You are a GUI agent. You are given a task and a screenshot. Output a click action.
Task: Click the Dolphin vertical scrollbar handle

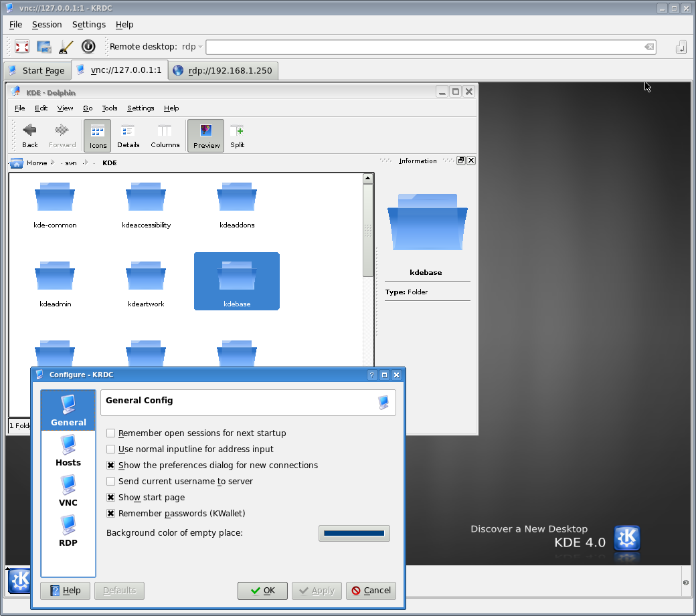click(x=368, y=230)
